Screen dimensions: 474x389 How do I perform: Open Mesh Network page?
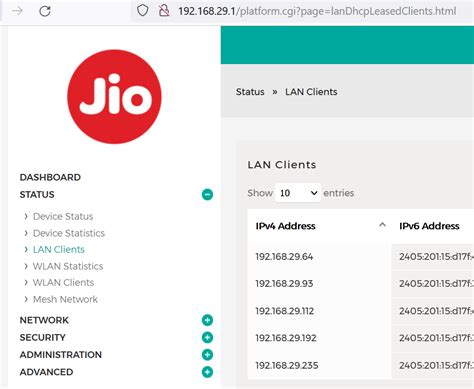[x=65, y=299]
